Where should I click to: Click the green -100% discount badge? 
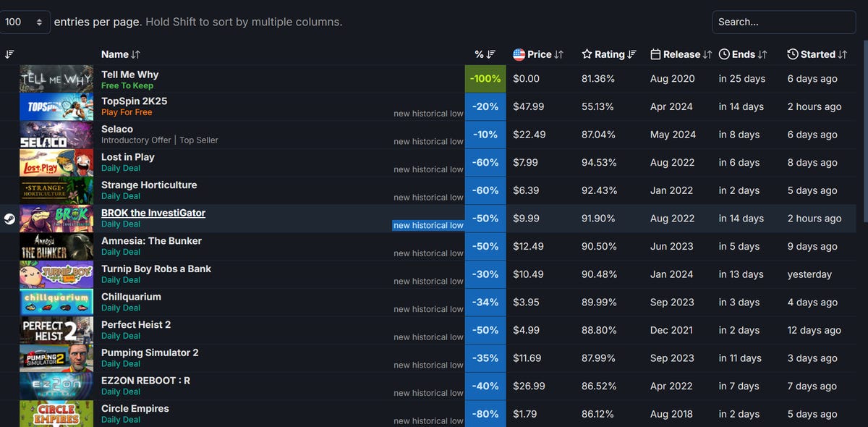pos(485,78)
